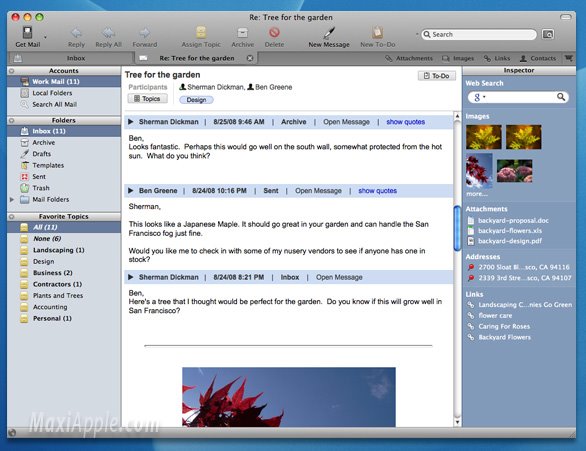Viewport: 586px width, 451px height.
Task: Select the Accounting topic
Action: [64, 307]
